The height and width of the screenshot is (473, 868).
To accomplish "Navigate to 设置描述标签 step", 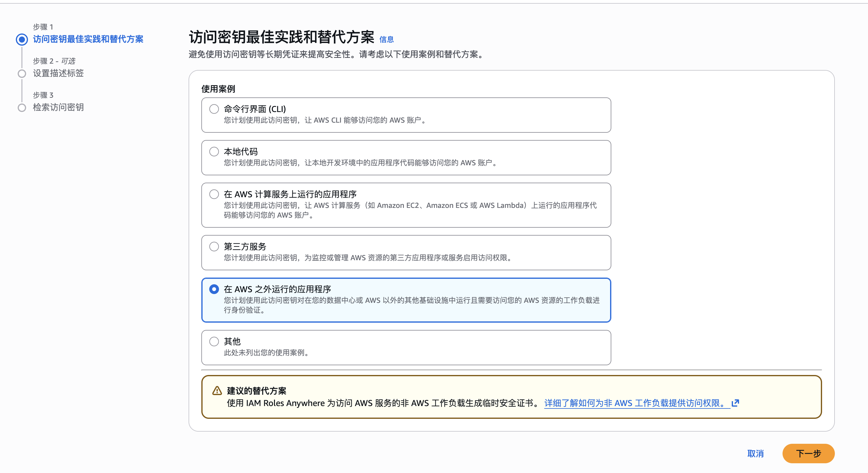I will coord(58,73).
